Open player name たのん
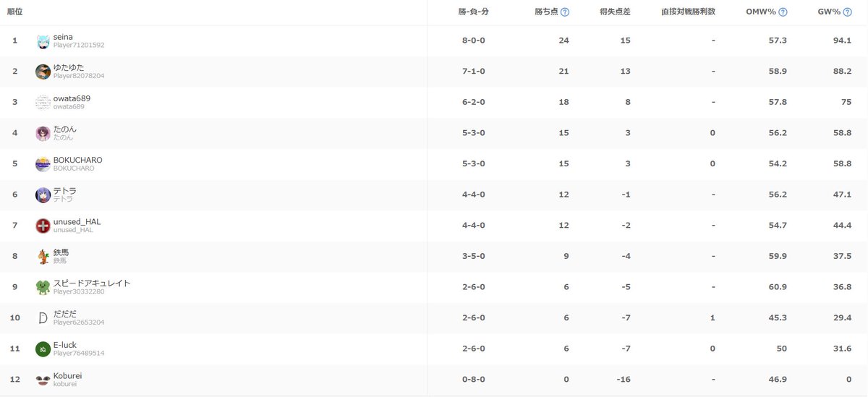868x397 pixels. pyautogui.click(x=65, y=129)
